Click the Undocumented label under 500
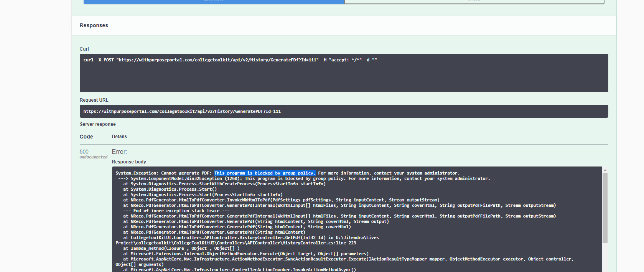The width and height of the screenshot is (644, 272). 94,157
